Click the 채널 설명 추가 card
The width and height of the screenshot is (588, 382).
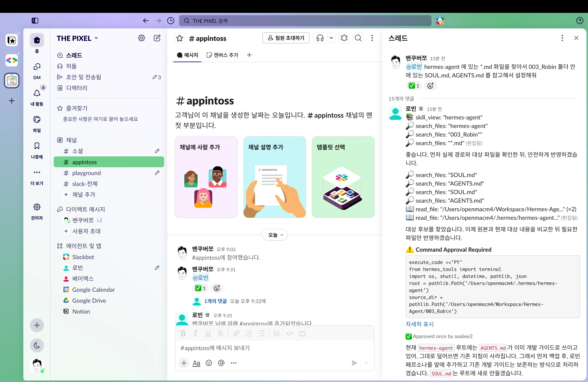pos(275,177)
